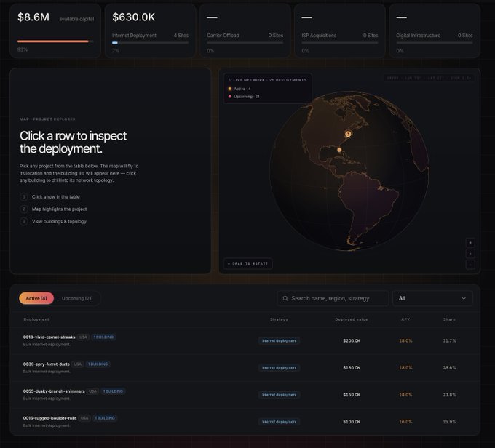The height and width of the screenshot is (448, 495).
Task: Sort by the Deployed value column header
Action: [x=352, y=319]
